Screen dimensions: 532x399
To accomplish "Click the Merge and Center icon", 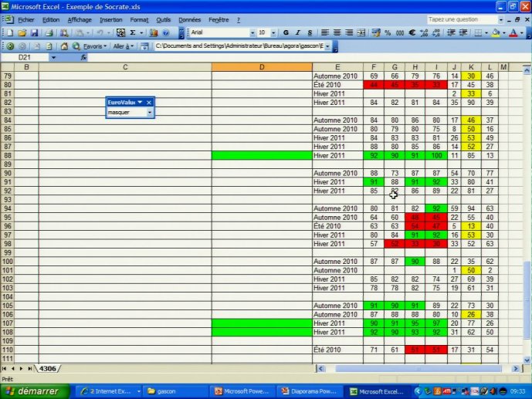I will coord(361,33).
